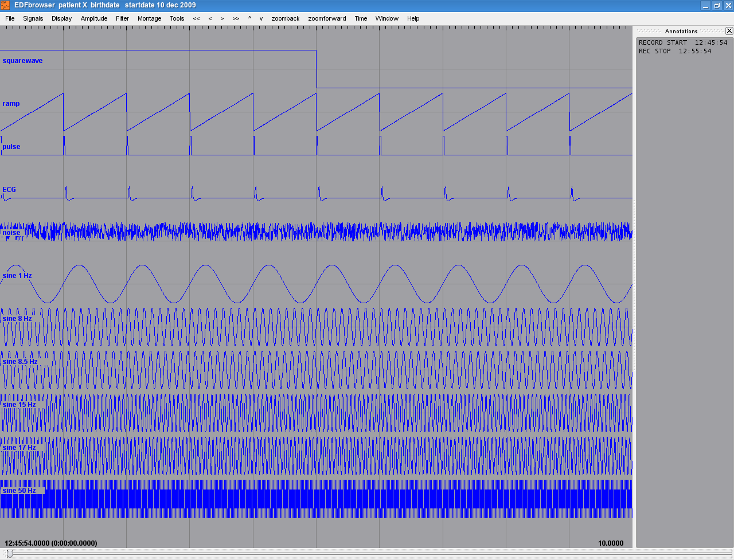734x560 pixels.
Task: Close the Annotations panel
Action: (x=729, y=31)
